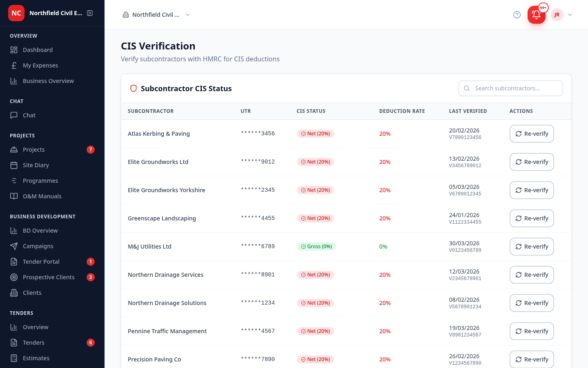Click the Tenders Overview chart icon
This screenshot has width=588, height=368.
point(14,327)
